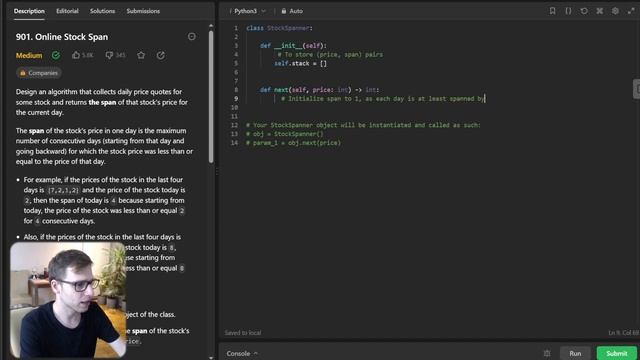Click the format code braces icon

pos(568,11)
